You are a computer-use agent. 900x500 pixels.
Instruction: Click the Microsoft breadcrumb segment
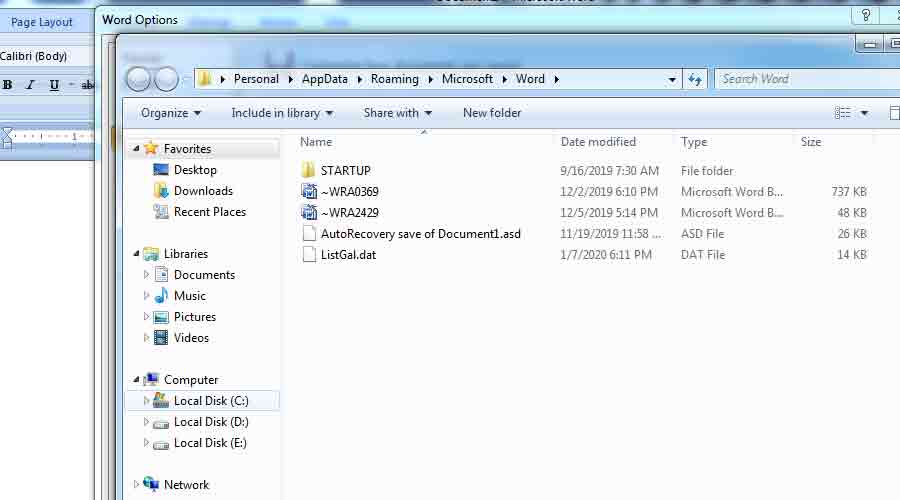coord(467,79)
